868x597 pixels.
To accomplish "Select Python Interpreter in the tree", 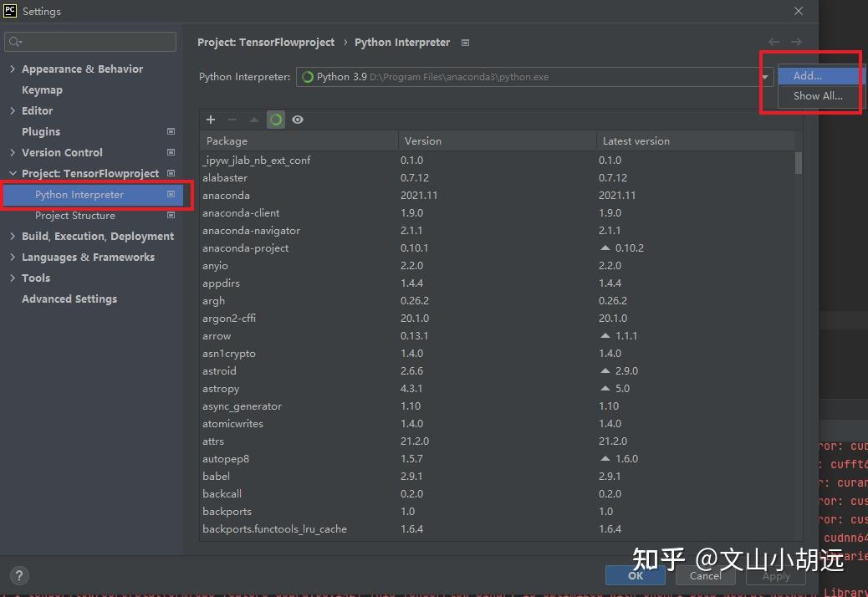I will [x=93, y=194].
